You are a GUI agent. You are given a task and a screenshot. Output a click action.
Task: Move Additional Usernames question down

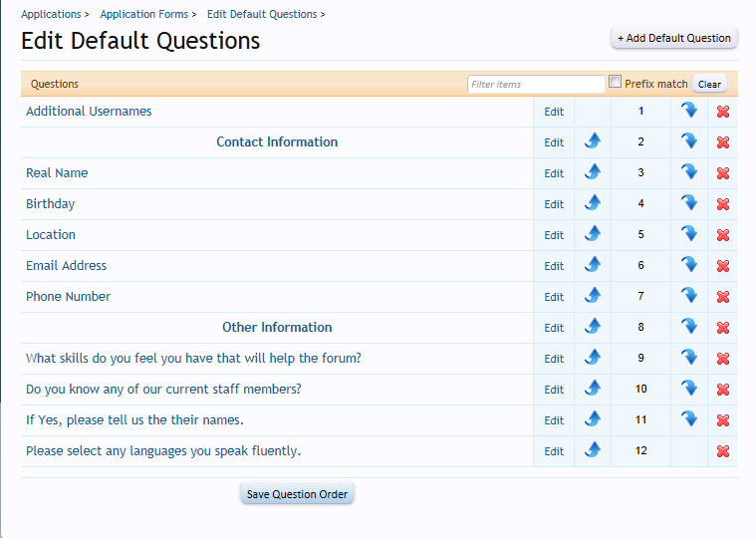[689, 111]
